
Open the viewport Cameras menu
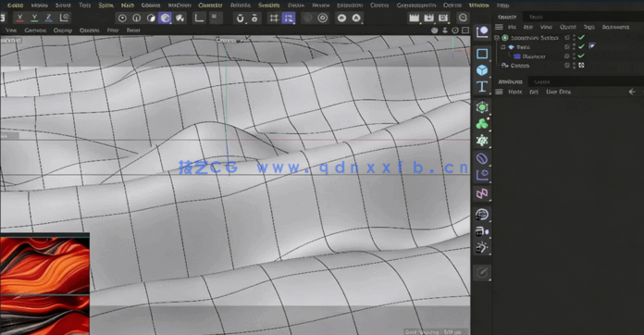(x=35, y=31)
